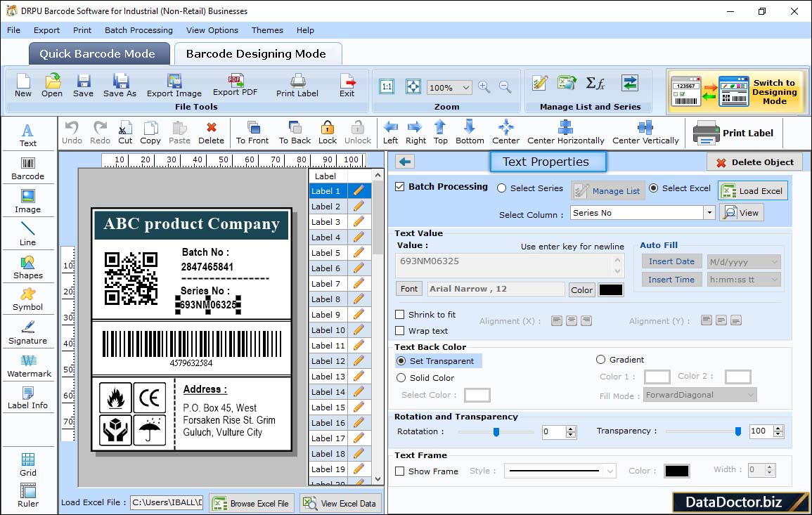Click the New file icon
The image size is (812, 515).
coord(22,86)
